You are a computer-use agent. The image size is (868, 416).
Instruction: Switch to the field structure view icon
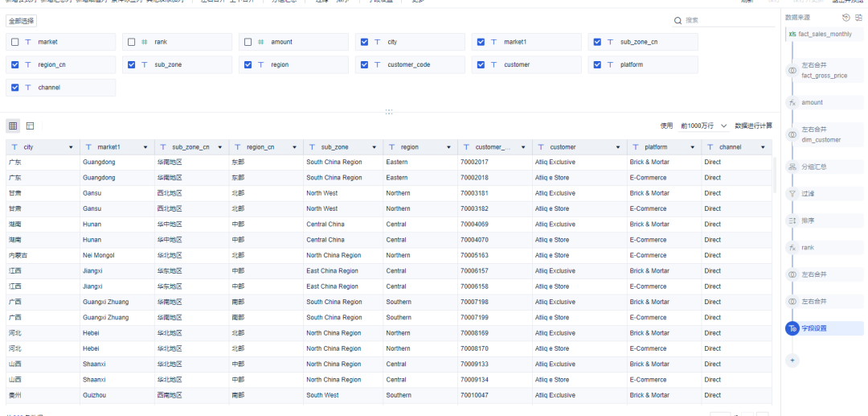pos(30,126)
